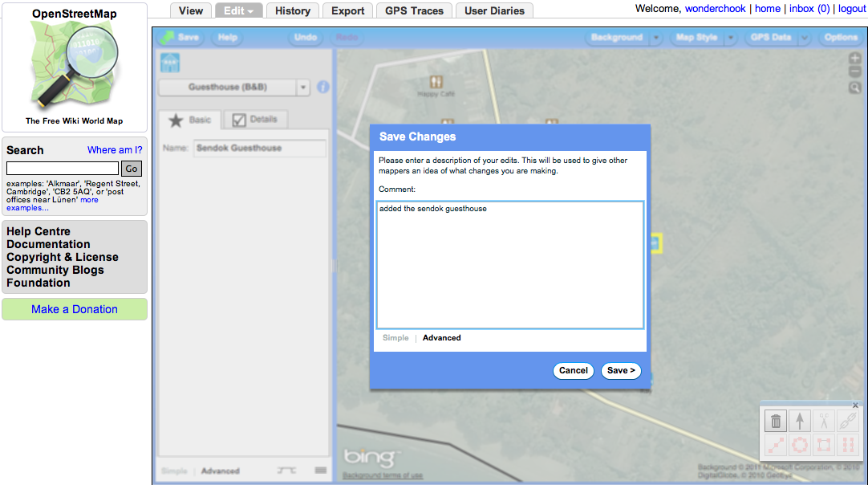Switch to the Export tab
Viewport: 868px width, 485px height.
347,10
